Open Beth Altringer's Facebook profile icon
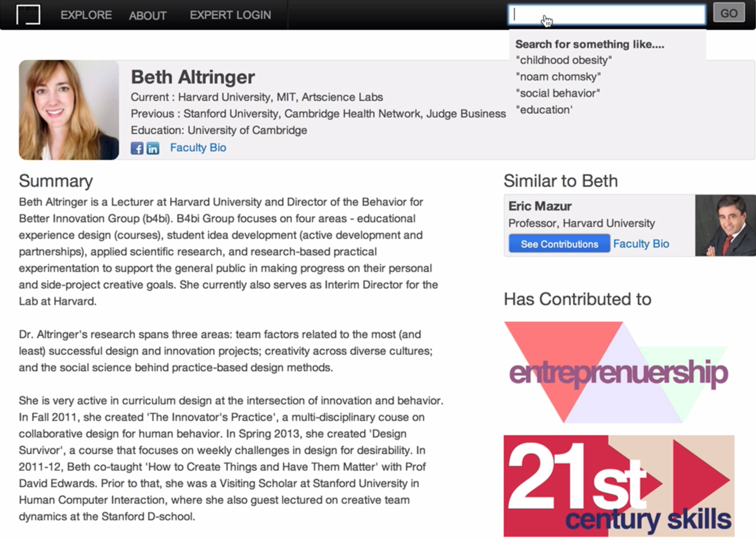 point(137,148)
